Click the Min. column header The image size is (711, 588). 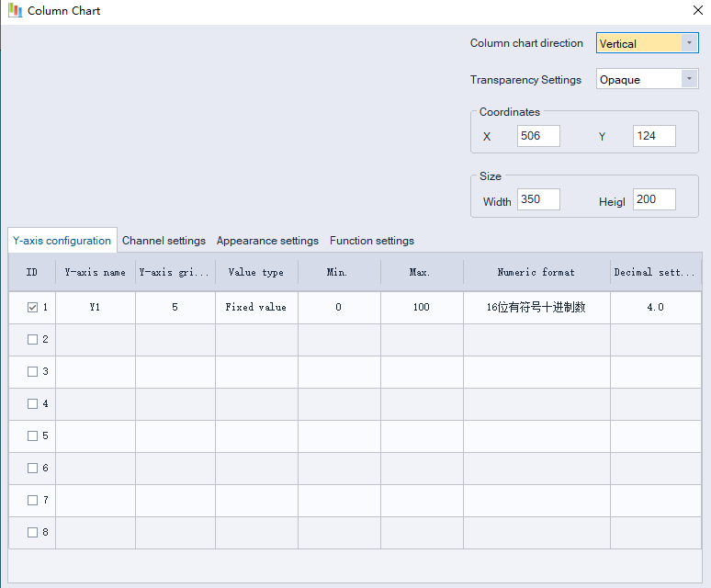tap(339, 272)
